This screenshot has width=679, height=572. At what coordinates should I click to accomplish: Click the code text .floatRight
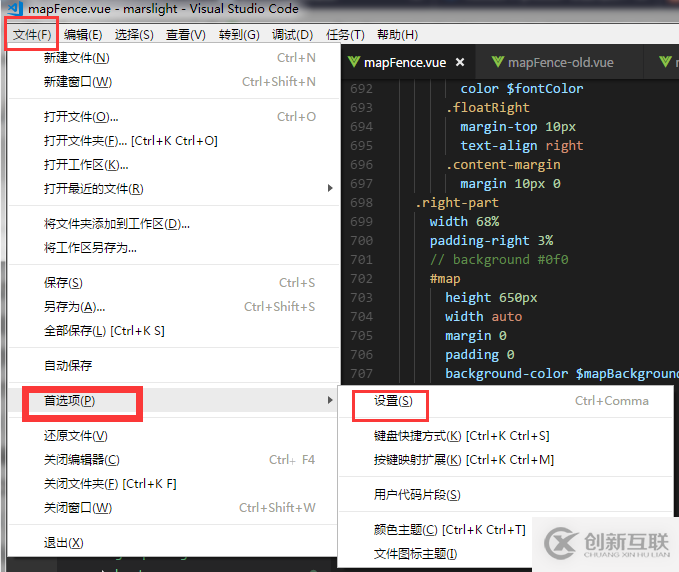[x=488, y=108]
